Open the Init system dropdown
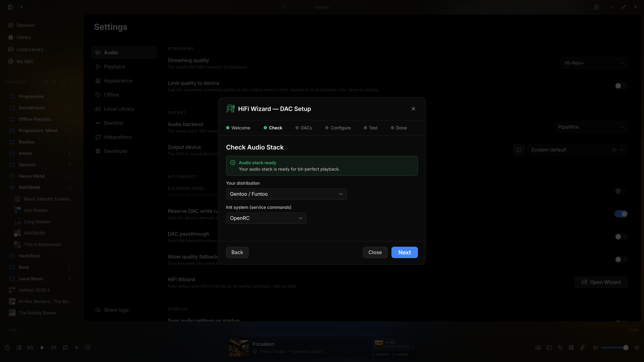 (266, 218)
